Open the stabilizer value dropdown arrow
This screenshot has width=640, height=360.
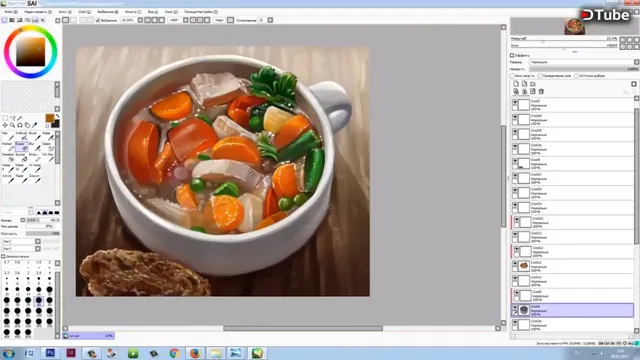pos(270,20)
